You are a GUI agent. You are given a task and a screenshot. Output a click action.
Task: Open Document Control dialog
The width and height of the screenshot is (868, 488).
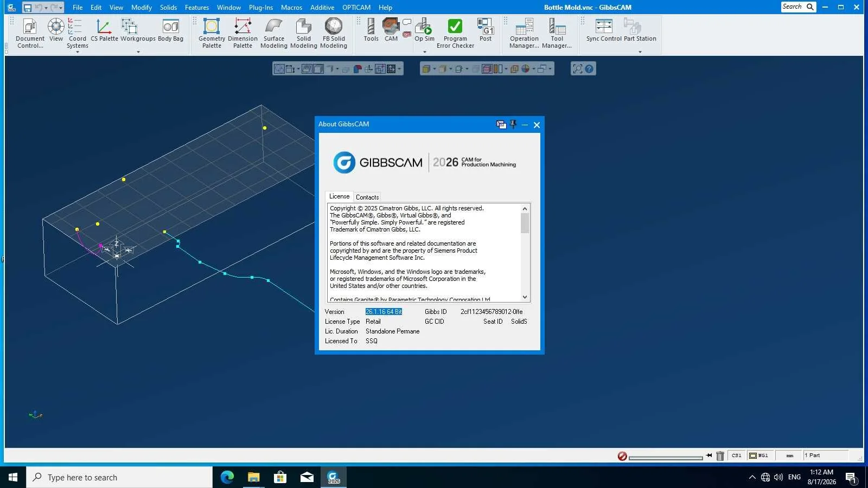pyautogui.click(x=30, y=34)
